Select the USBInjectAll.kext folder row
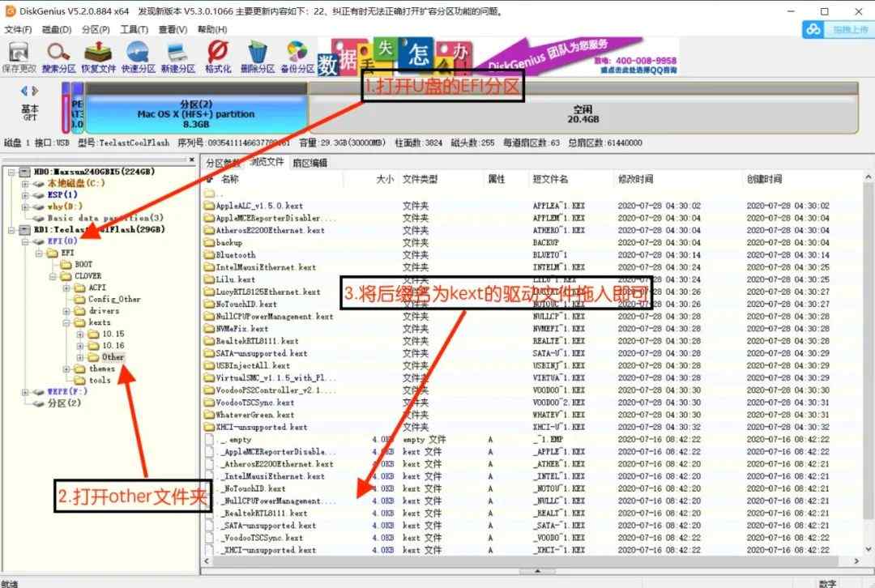Screen dimensions: 875x588 pos(532,365)
